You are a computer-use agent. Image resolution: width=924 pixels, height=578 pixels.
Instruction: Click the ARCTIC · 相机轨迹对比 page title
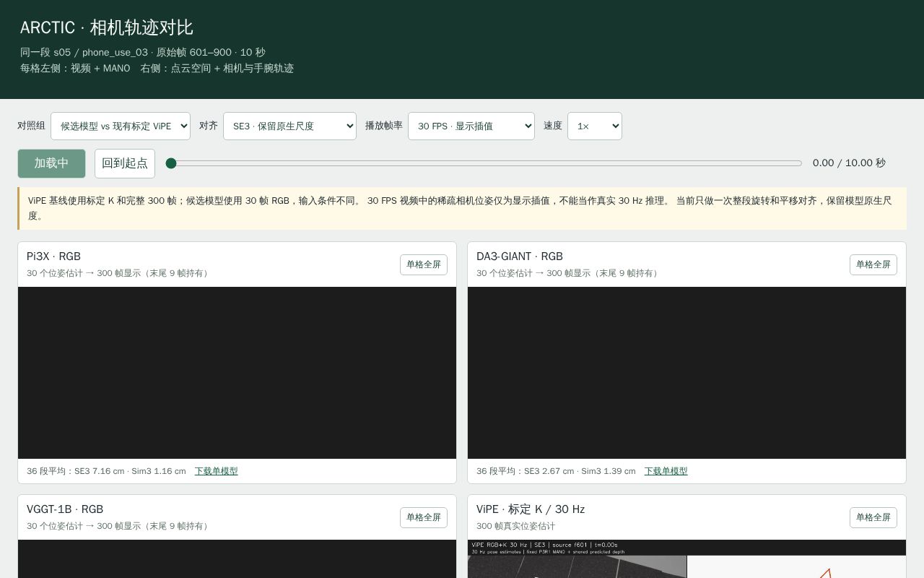107,27
